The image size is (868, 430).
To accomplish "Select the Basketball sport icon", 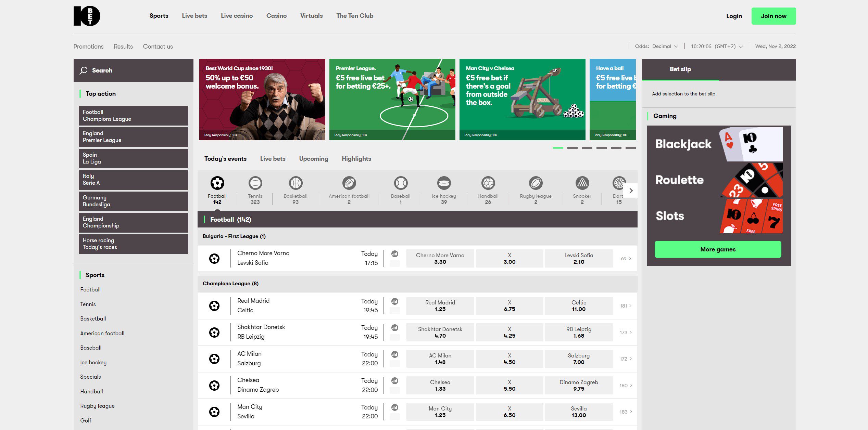I will [x=295, y=183].
